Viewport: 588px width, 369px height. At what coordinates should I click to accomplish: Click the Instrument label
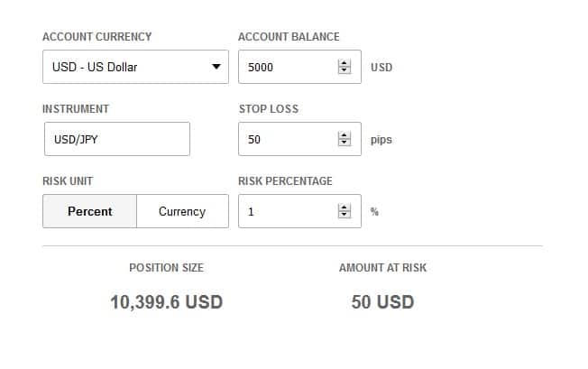pyautogui.click(x=76, y=109)
